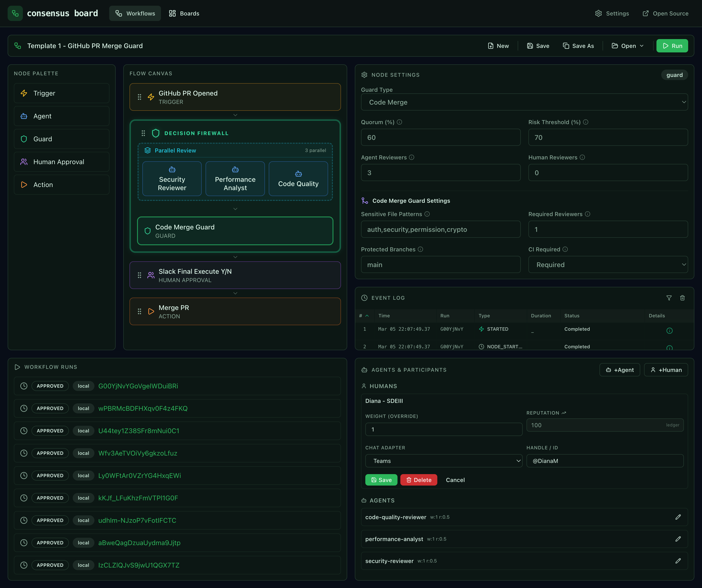Screen dimensions: 702x588
Task: Click the consensus board logo icon
Action: (x=15, y=13)
